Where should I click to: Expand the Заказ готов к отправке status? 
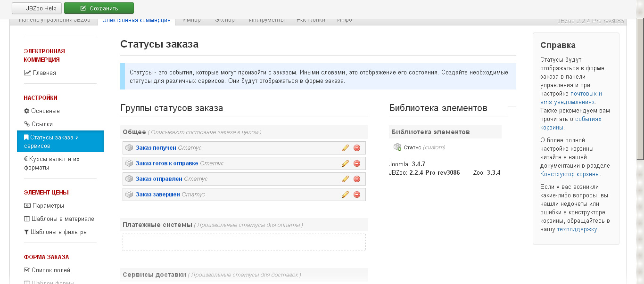point(167,163)
